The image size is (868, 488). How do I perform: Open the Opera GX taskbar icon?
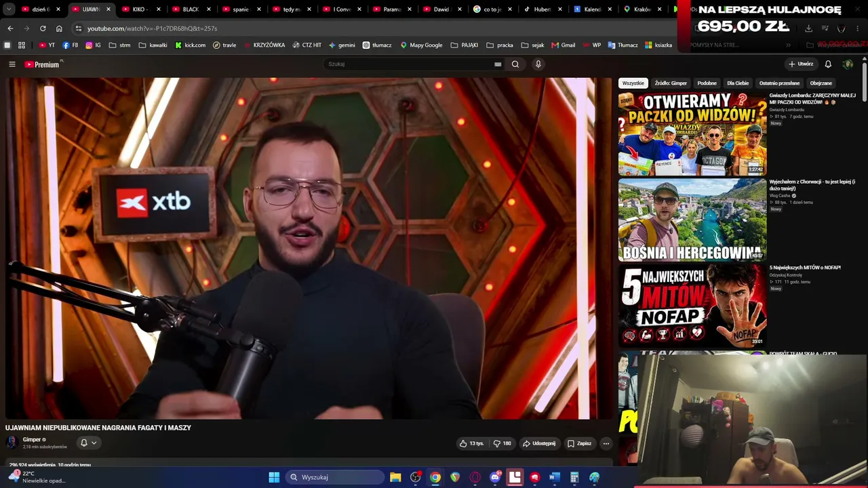pyautogui.click(x=475, y=477)
